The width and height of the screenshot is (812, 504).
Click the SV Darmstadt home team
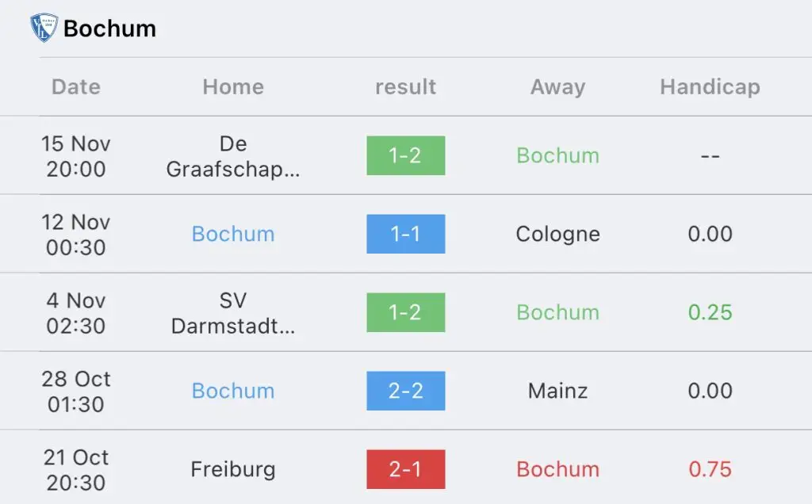click(x=233, y=313)
